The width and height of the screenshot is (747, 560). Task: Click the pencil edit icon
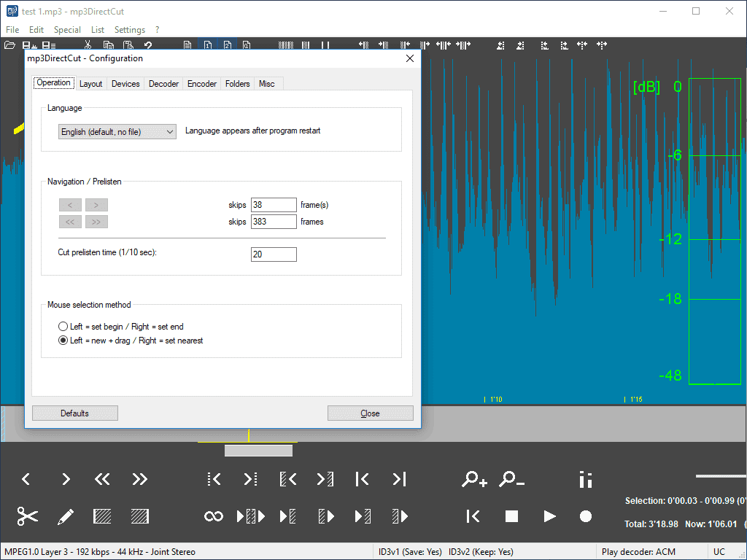[x=65, y=517]
